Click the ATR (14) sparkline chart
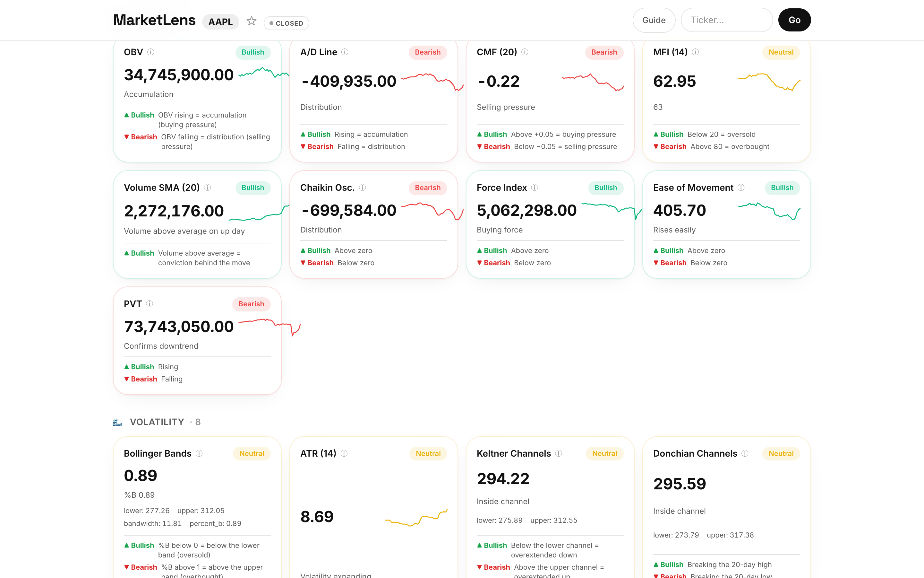 (x=416, y=517)
